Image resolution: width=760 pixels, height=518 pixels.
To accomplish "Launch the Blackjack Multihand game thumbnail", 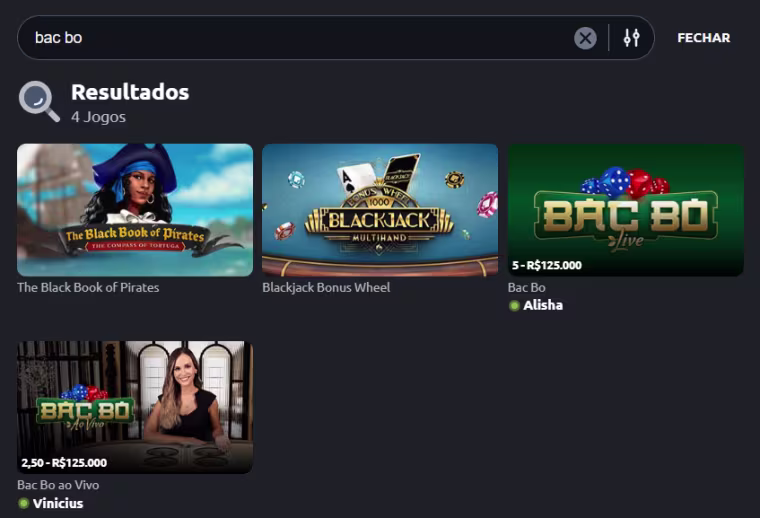I will click(x=380, y=210).
